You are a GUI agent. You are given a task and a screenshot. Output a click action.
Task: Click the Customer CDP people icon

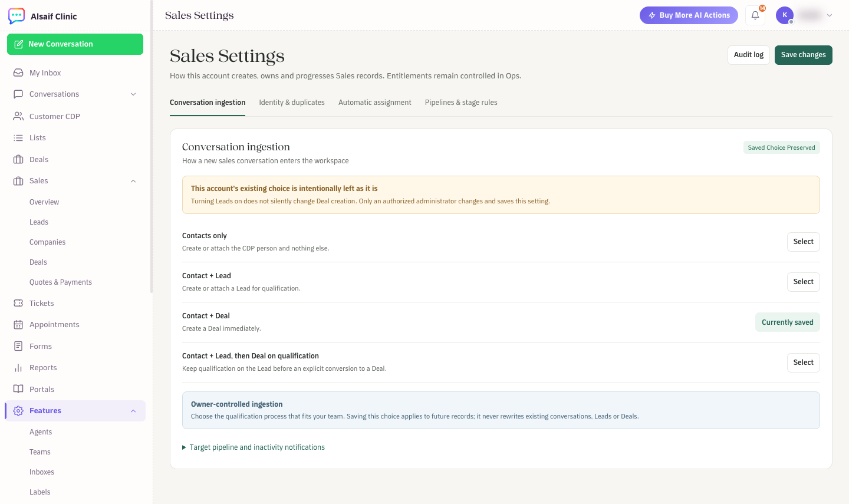click(18, 116)
